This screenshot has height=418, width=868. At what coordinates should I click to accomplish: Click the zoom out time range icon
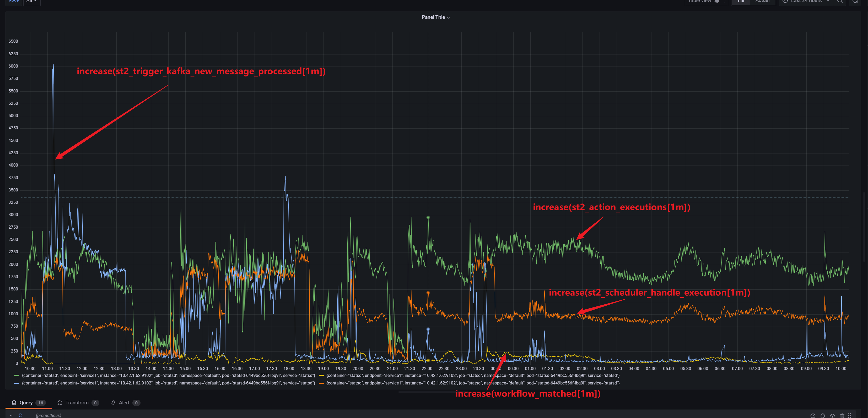click(x=840, y=1)
